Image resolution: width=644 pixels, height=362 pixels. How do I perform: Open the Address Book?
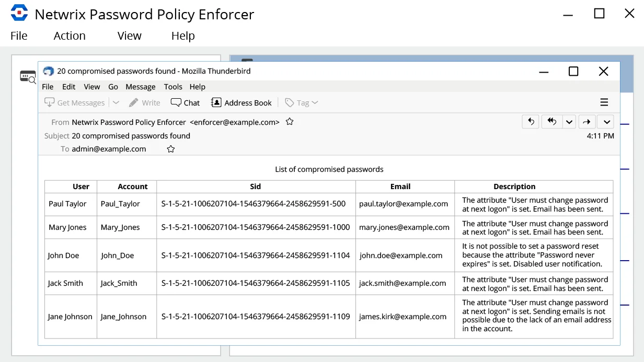click(x=241, y=103)
